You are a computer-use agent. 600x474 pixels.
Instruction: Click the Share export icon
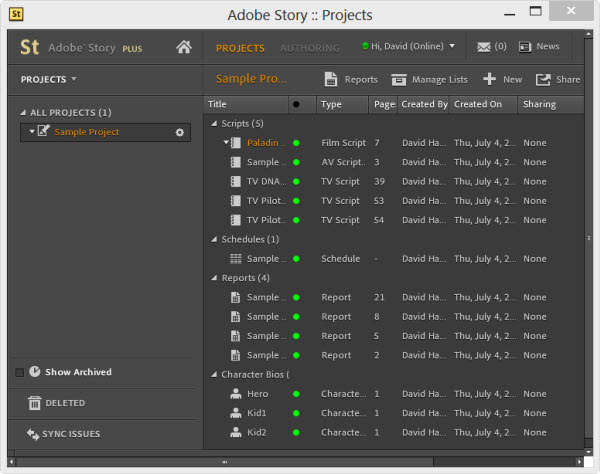(x=543, y=80)
